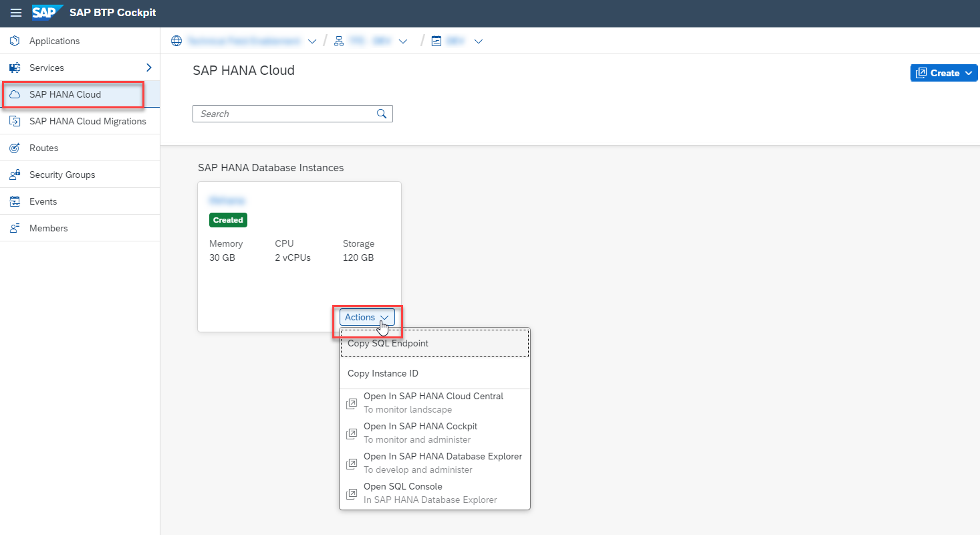Screen dimensions: 980x535
Task: Open the global account breadcrumb dropdown
Action: [x=312, y=41]
